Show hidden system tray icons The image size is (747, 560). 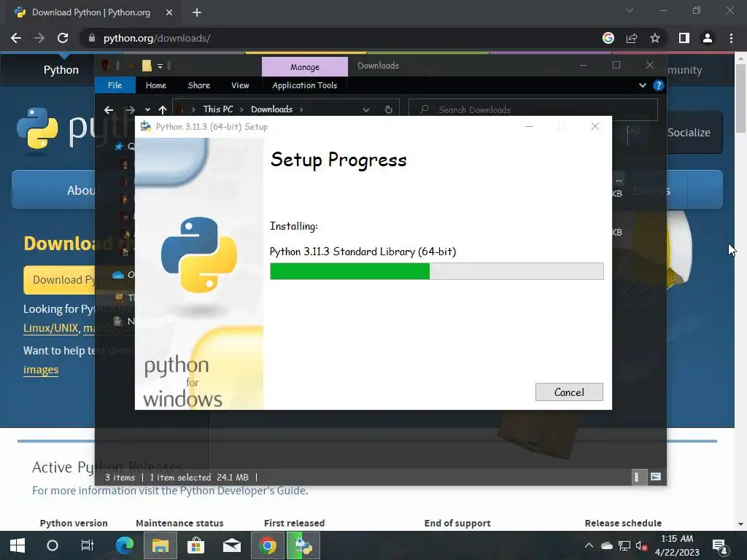[x=589, y=545]
